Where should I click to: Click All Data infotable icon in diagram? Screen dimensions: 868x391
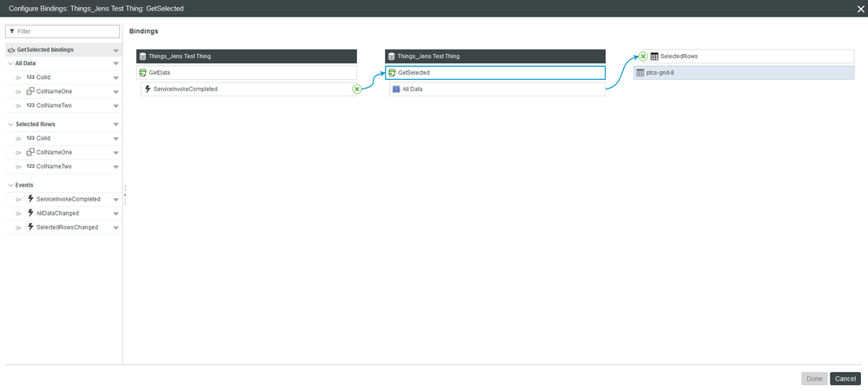pyautogui.click(x=396, y=89)
